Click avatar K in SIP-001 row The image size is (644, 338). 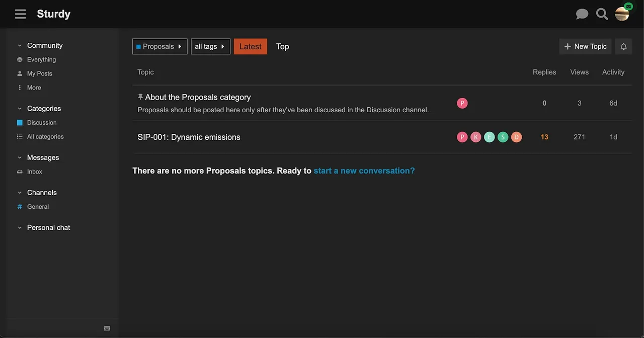pos(476,137)
